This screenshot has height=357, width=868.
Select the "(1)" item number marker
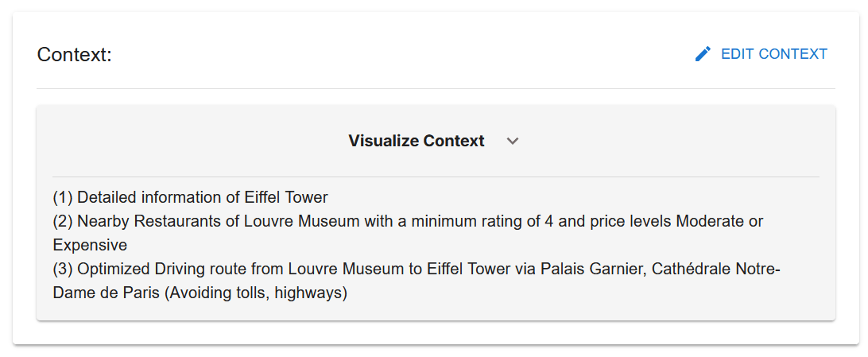coord(63,197)
